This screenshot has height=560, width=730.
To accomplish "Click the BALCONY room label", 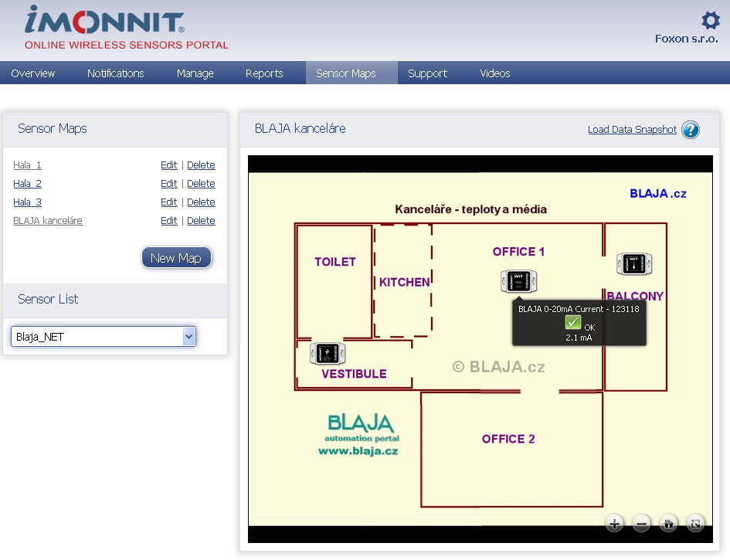I will tap(635, 296).
